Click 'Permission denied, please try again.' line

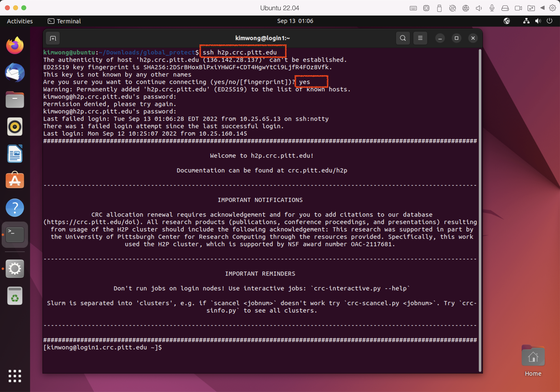click(110, 104)
